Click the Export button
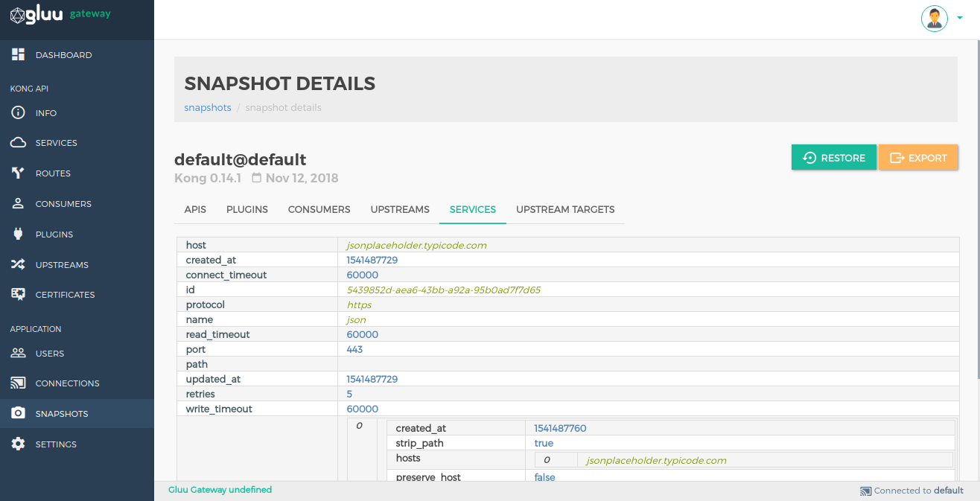Image resolution: width=980 pixels, height=501 pixels. click(918, 158)
